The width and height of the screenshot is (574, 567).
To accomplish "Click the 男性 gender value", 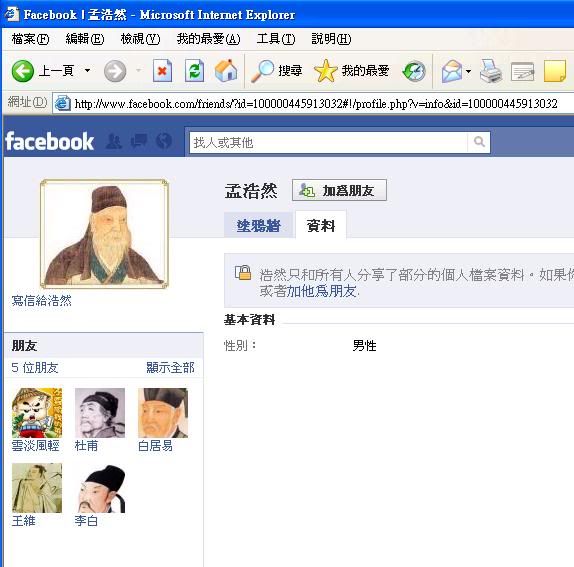I will click(364, 346).
